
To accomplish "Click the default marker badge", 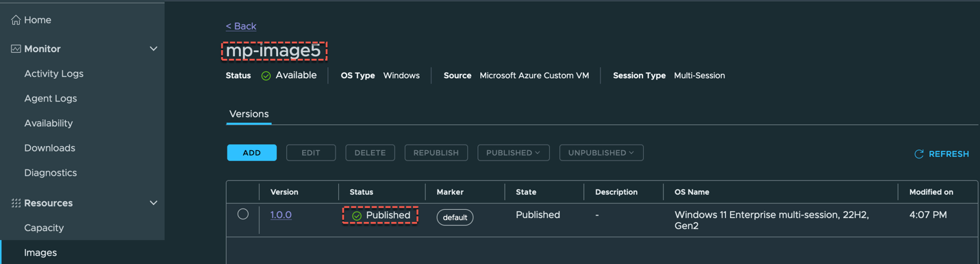I will [x=455, y=217].
